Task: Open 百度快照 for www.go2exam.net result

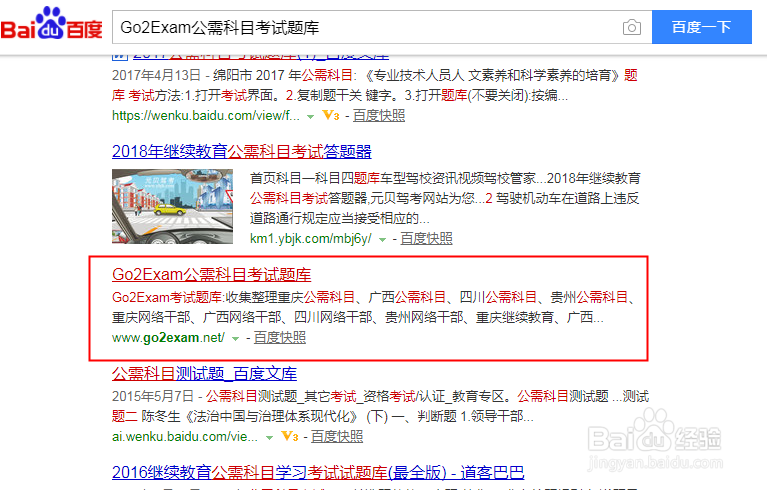Action: (280, 337)
